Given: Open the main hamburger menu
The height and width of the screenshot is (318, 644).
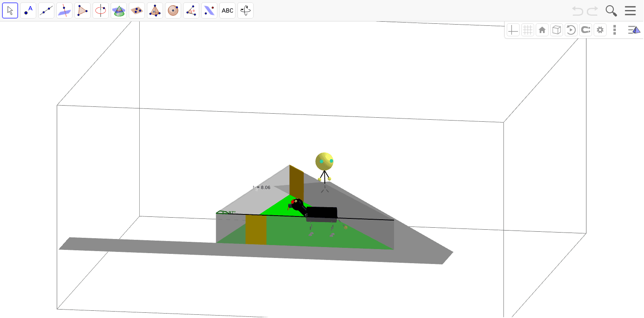Looking at the screenshot, I should (630, 11).
